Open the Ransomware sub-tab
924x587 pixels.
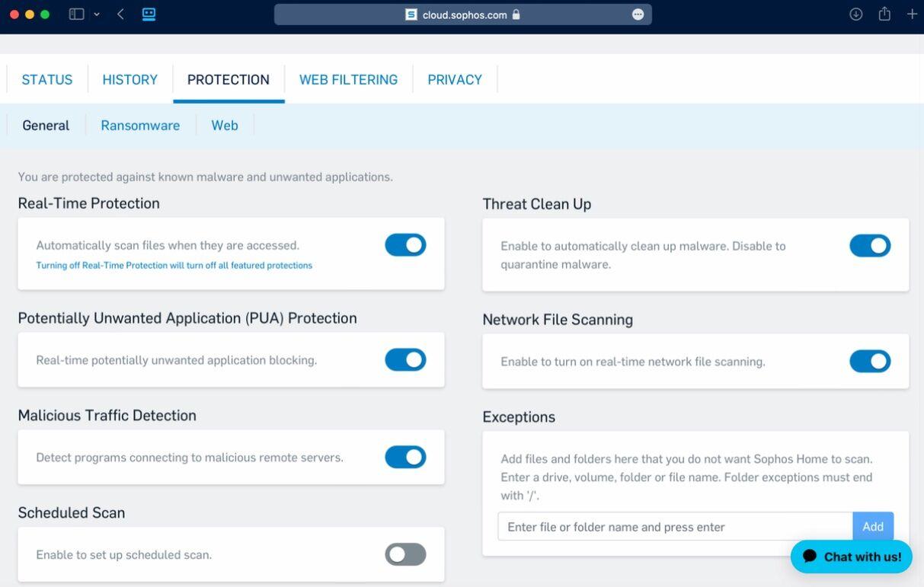pyautogui.click(x=140, y=126)
